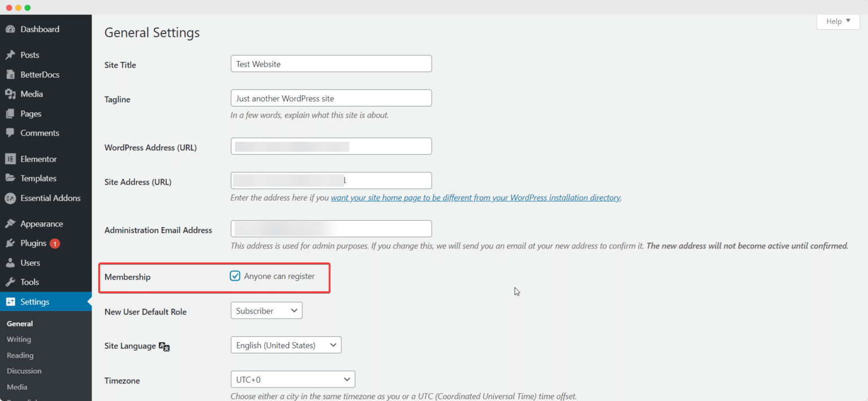
Task: Click inside the Site Title field
Action: [x=331, y=63]
